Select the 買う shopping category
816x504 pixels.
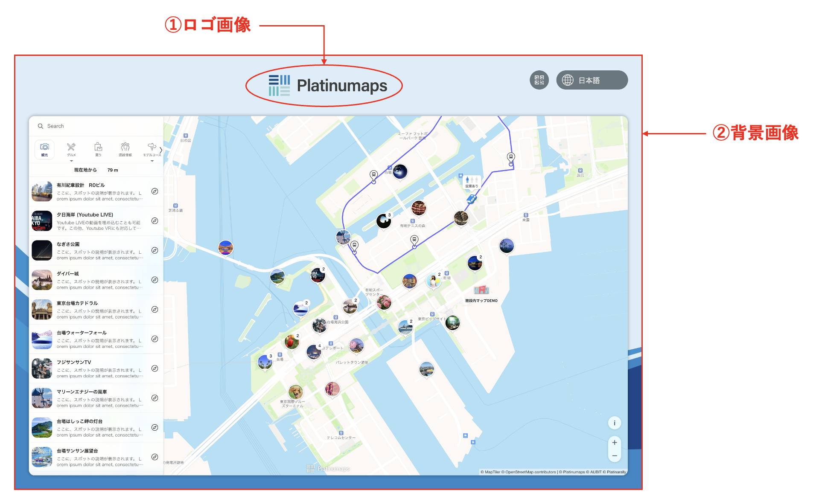98,149
